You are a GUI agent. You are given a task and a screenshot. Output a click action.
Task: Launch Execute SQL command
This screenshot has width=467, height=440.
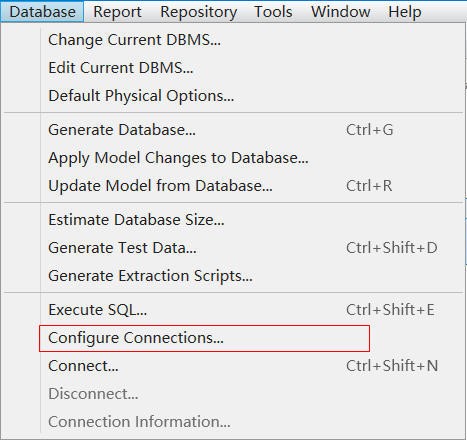pyautogui.click(x=233, y=310)
